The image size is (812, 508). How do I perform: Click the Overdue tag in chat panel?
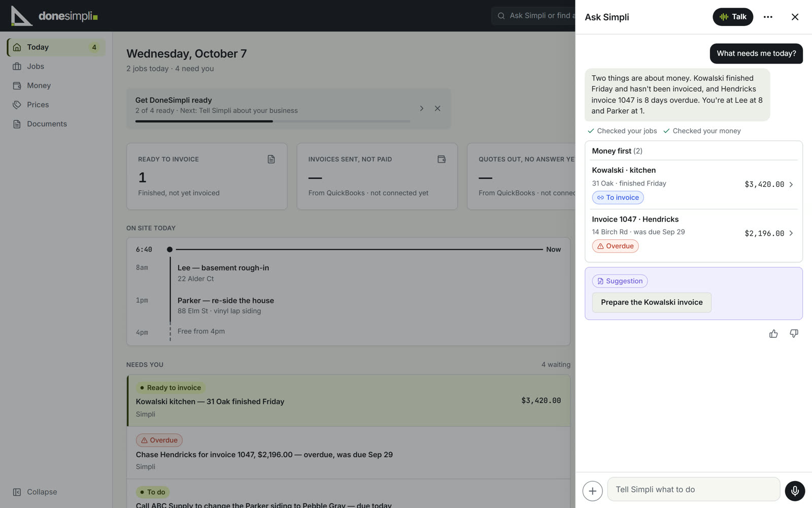[x=615, y=246]
